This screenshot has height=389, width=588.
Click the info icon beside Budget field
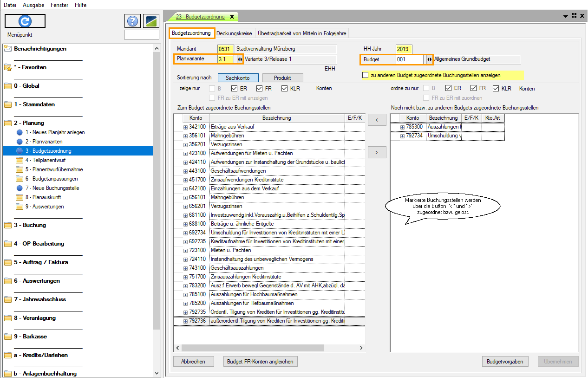pos(429,59)
